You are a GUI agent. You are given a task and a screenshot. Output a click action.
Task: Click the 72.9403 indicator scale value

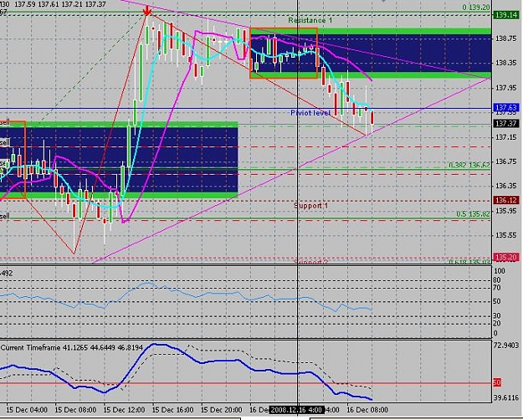coord(506,346)
